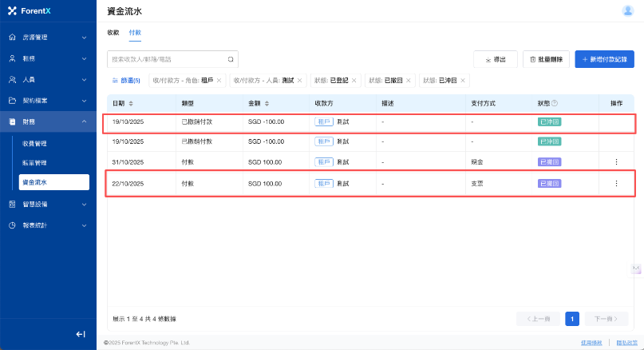
Task: Remove the 狀態: 已登記 filter tag
Action: point(356,80)
